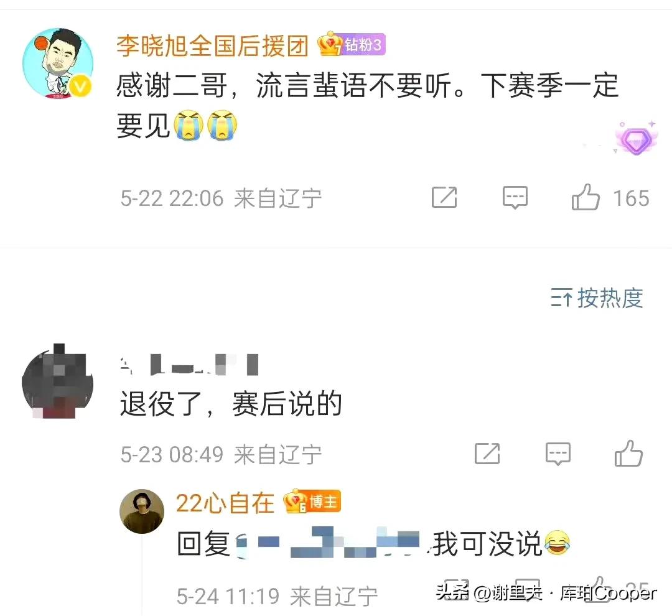Open the blurred commenter's avatar
This screenshot has width=672, height=616.
pos(57,381)
